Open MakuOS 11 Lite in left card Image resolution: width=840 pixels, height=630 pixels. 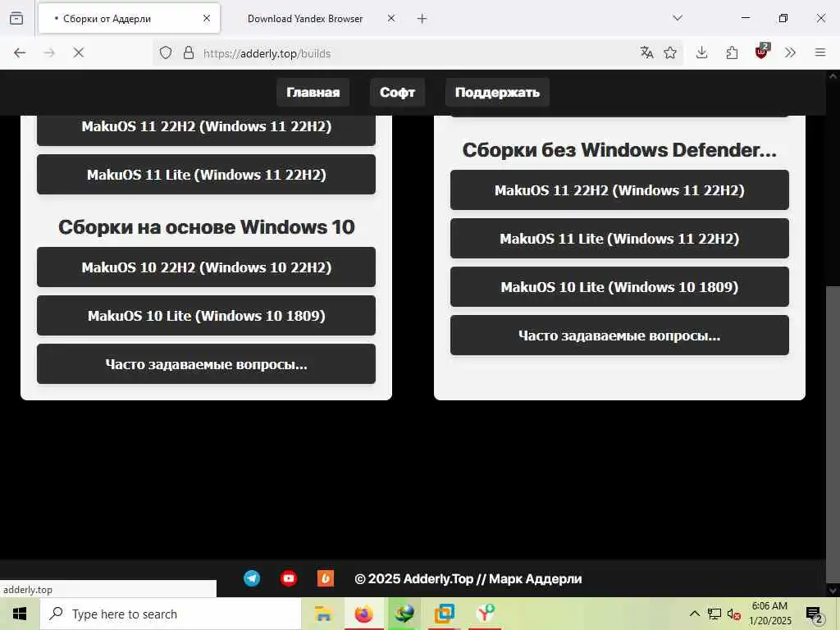tap(206, 175)
